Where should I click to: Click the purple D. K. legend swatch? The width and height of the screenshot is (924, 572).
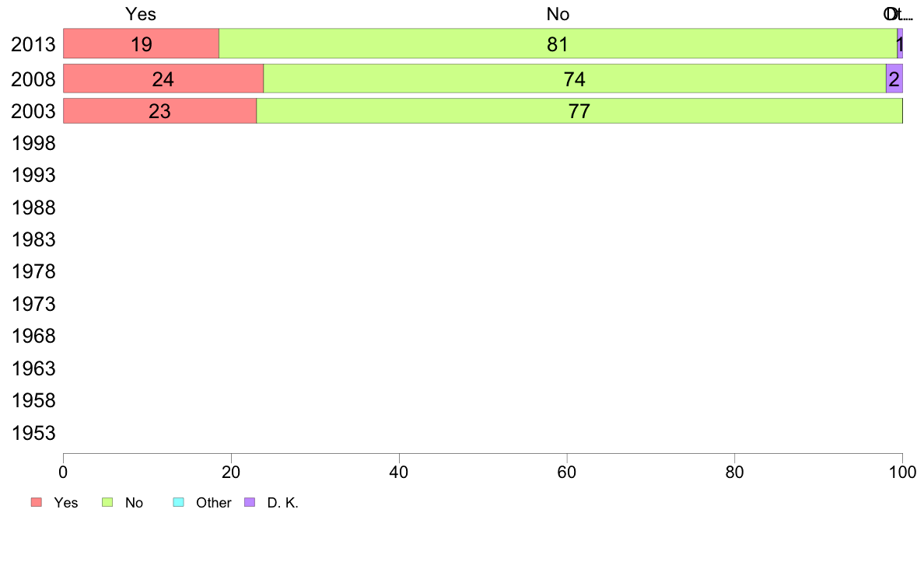click(250, 502)
